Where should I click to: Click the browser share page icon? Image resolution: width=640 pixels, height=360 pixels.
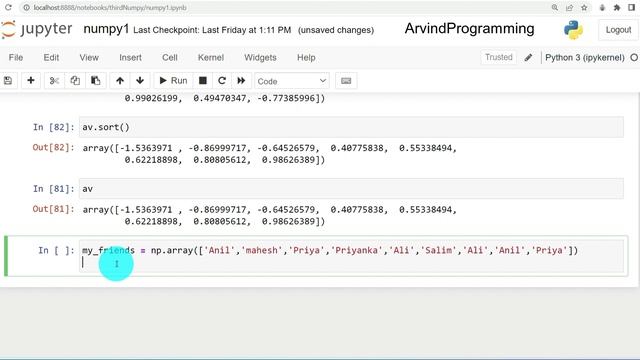click(x=569, y=7)
